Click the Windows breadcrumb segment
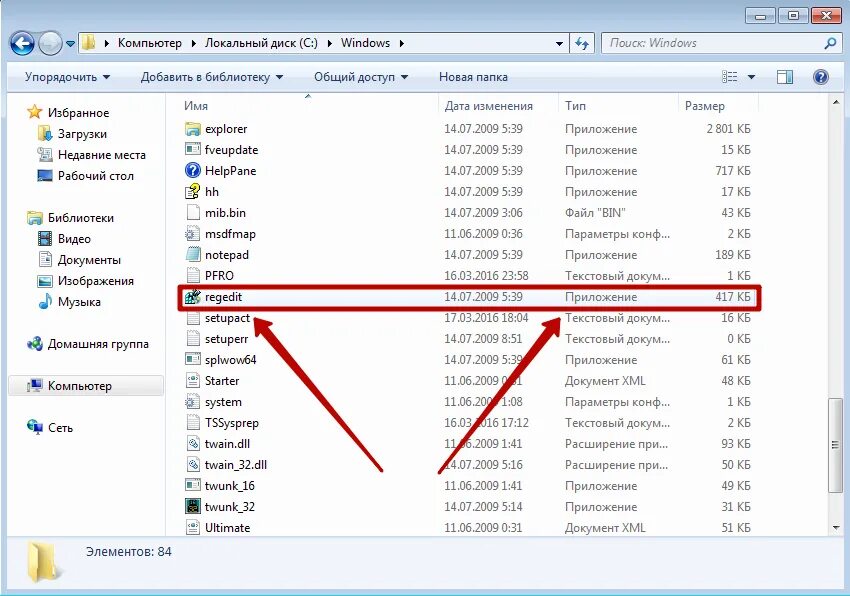850x596 pixels. pyautogui.click(x=365, y=43)
